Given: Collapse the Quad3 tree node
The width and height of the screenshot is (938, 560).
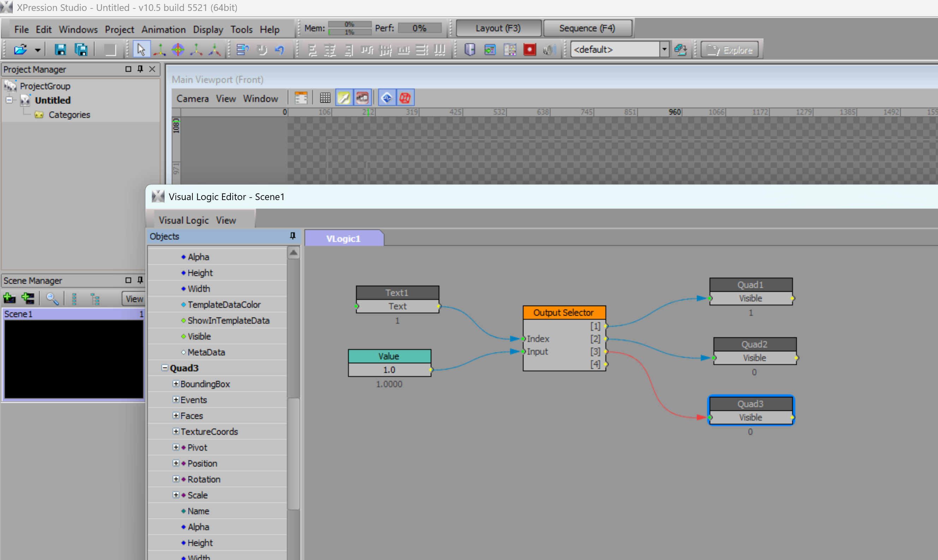Looking at the screenshot, I should (x=165, y=368).
